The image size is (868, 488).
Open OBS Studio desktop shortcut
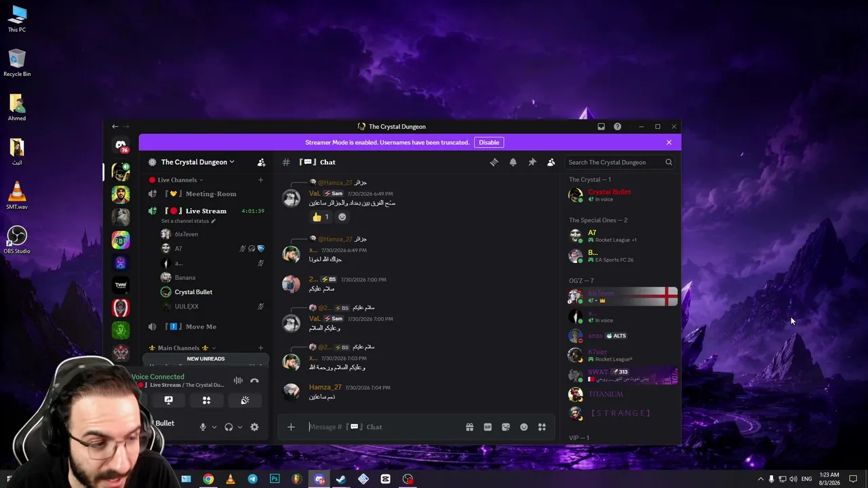pyautogui.click(x=17, y=240)
